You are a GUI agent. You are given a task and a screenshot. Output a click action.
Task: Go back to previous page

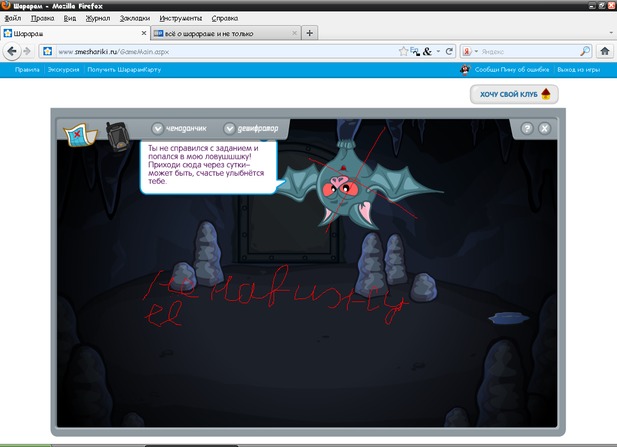click(12, 51)
